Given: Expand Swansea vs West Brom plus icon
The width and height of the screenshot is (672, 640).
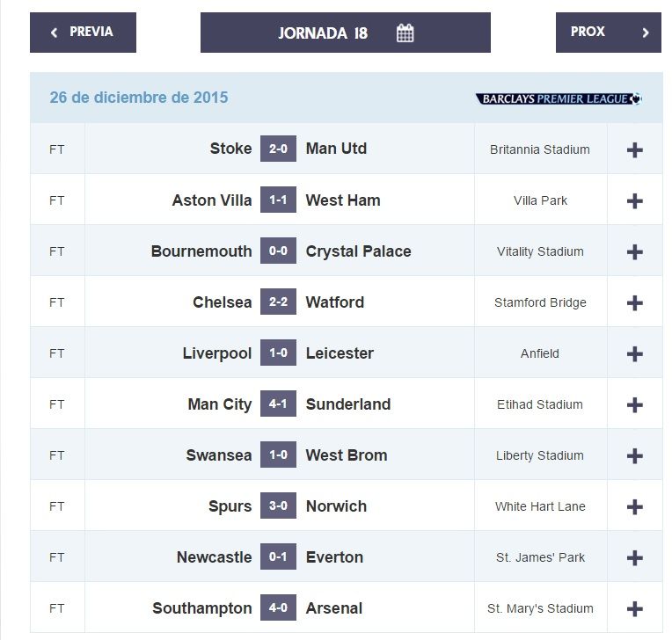Looking at the screenshot, I should 634,455.
